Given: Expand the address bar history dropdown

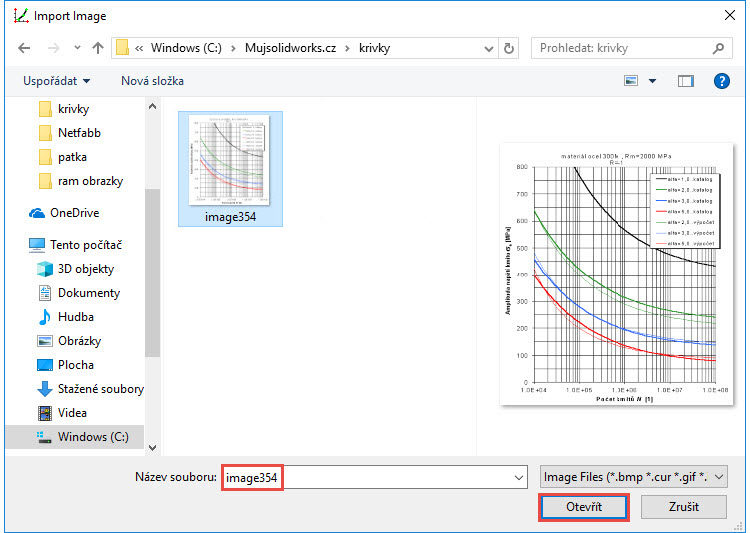Looking at the screenshot, I should click(x=489, y=48).
